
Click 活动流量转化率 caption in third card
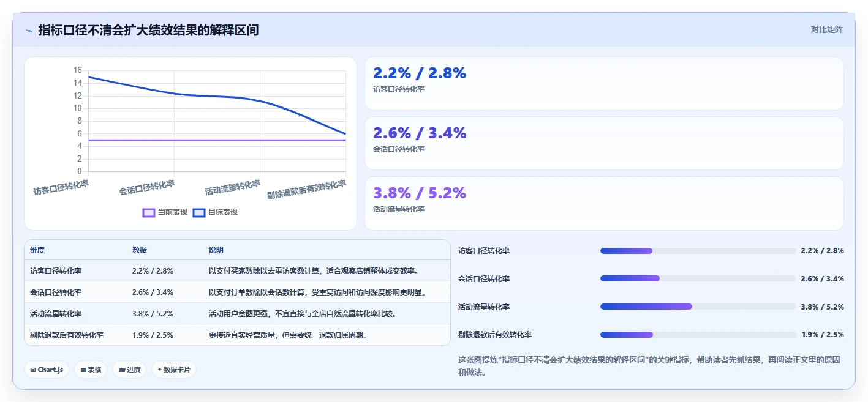click(399, 209)
